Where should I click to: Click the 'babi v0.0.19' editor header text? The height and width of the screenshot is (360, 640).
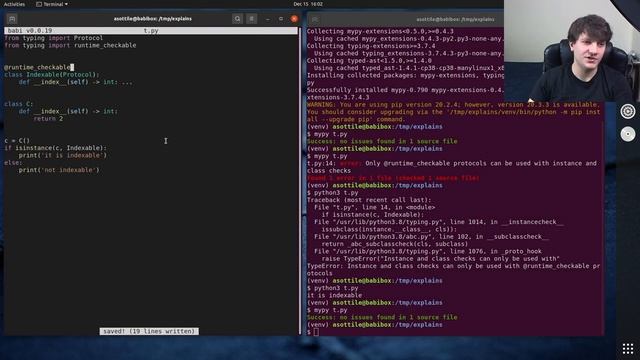pos(30,31)
